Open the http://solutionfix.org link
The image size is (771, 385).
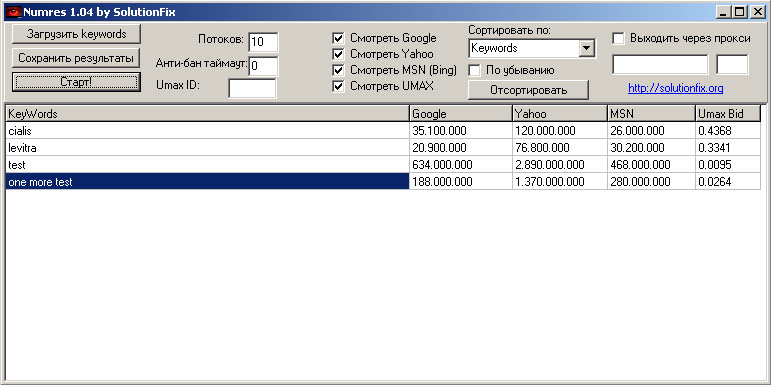coord(676,89)
